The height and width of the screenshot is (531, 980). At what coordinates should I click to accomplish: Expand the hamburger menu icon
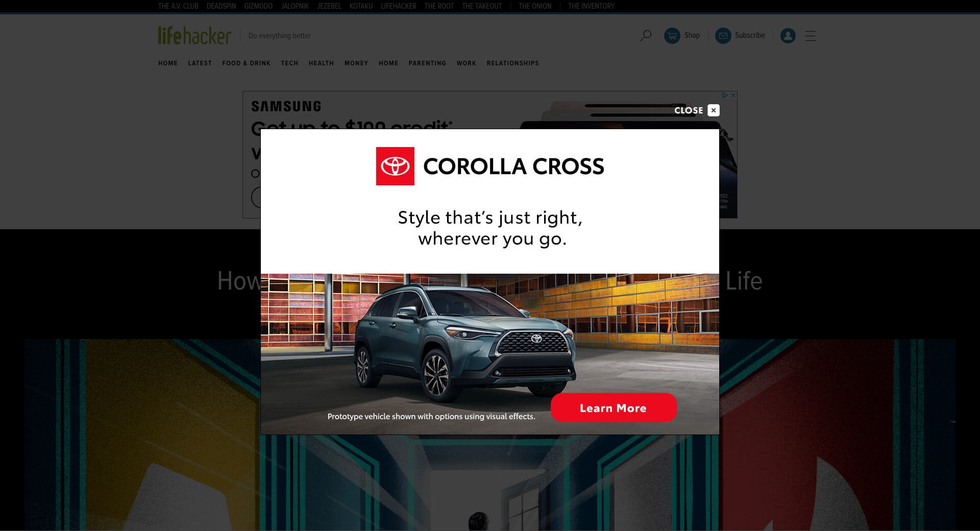(811, 36)
